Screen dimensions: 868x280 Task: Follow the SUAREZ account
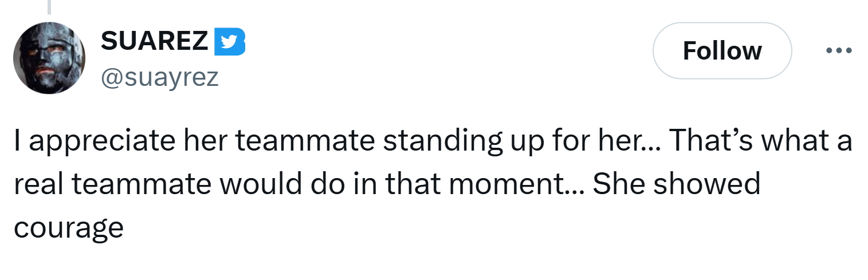click(722, 50)
